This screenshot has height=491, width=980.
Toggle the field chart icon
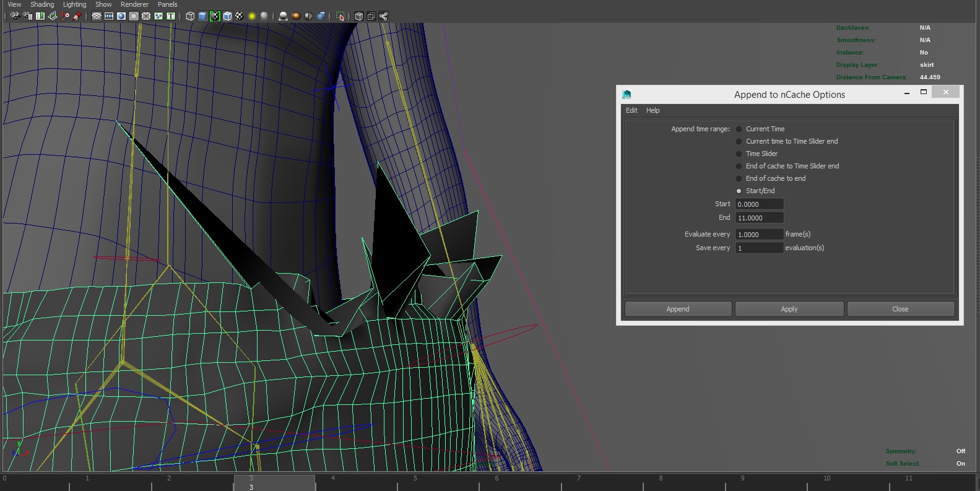pyautogui.click(x=146, y=16)
